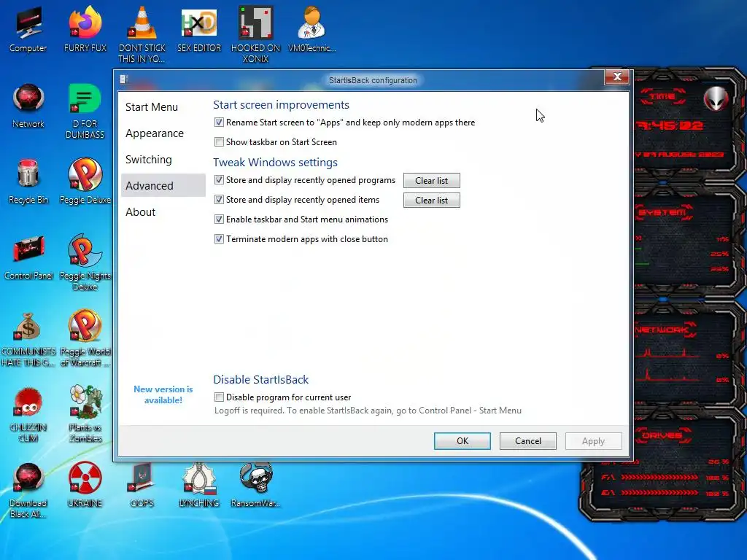Click StartIsBack title bar window icon
The width and height of the screenshot is (747, 560).
(124, 79)
